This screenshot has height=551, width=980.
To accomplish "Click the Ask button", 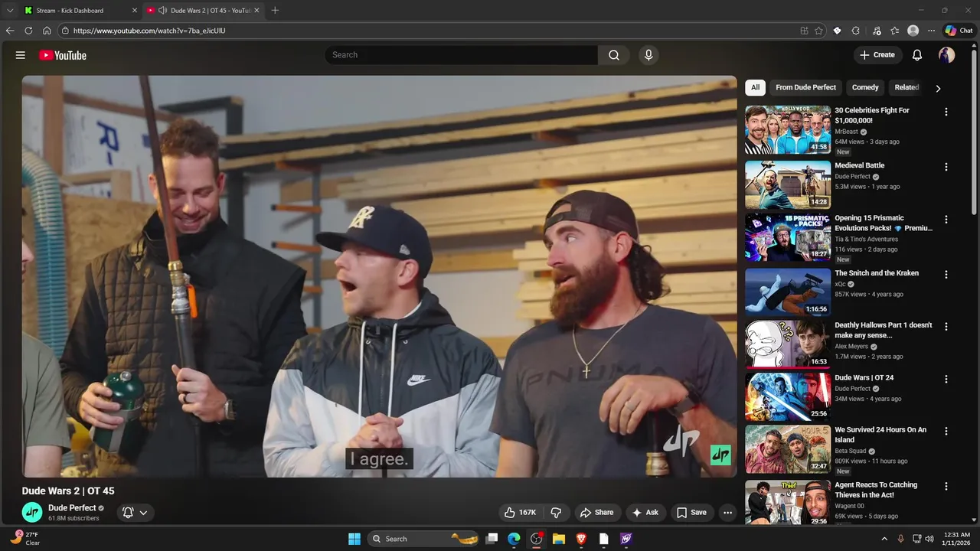I will [x=645, y=513].
